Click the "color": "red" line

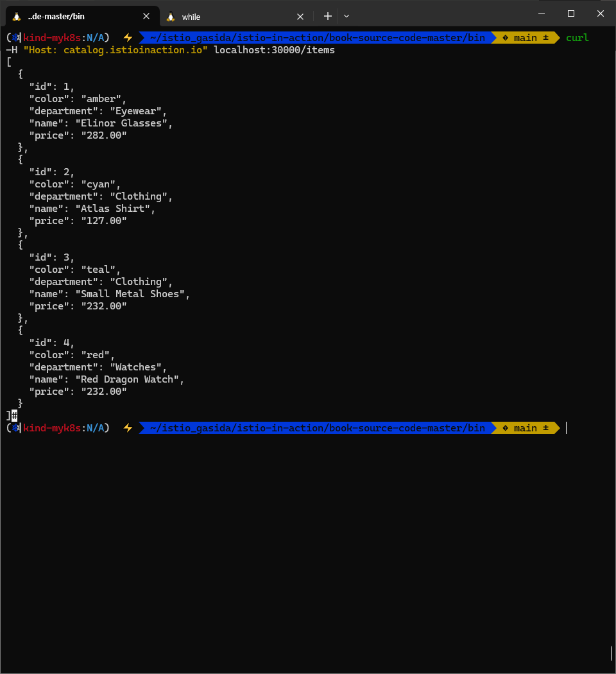[x=72, y=355]
